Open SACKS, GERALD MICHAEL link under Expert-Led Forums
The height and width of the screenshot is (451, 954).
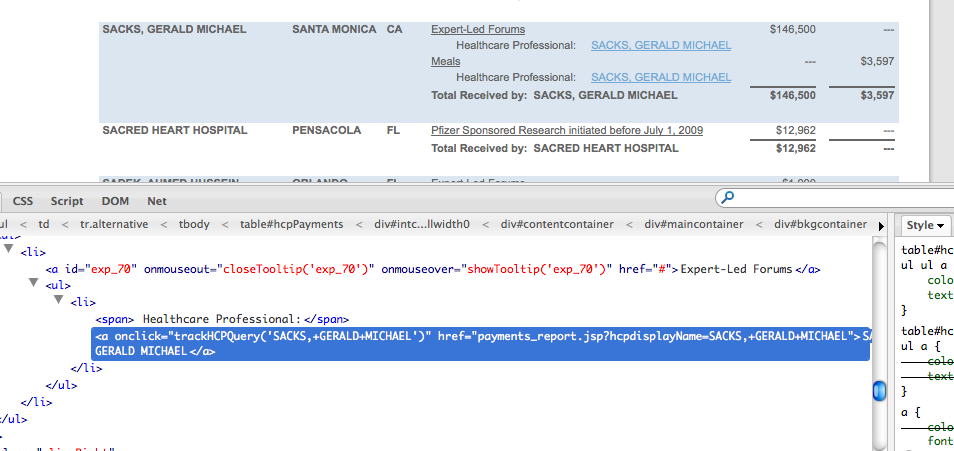pos(661,45)
